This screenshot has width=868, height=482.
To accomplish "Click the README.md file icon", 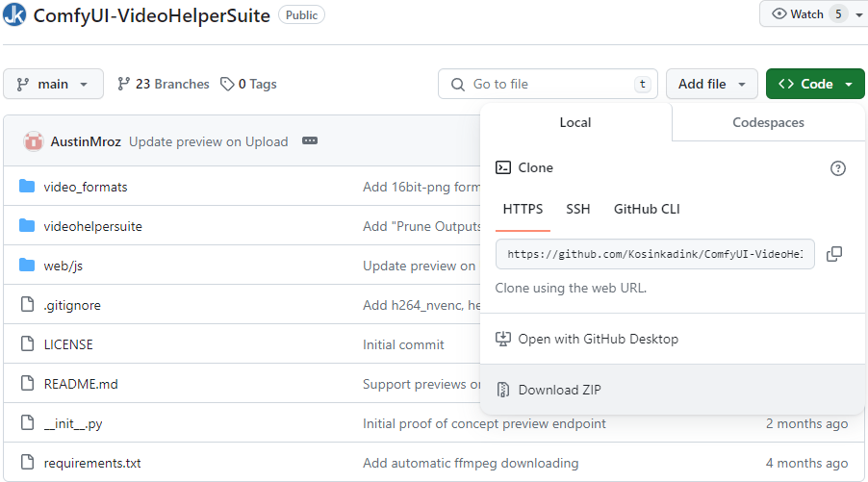I will pos(27,383).
